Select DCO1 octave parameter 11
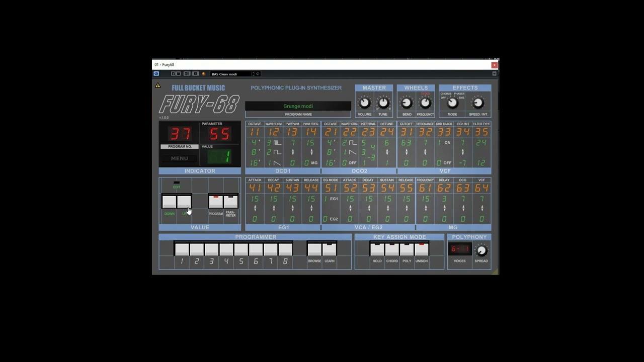 point(255,132)
